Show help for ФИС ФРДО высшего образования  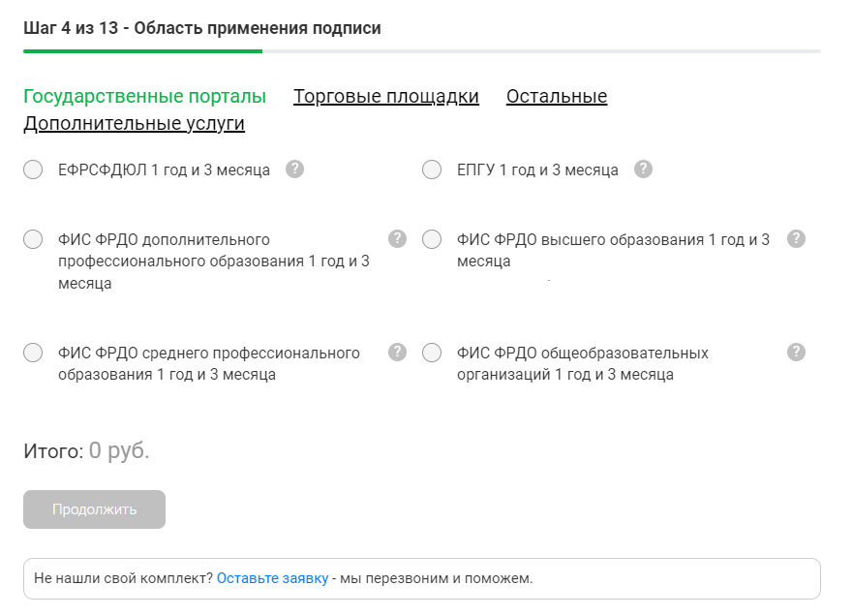796,239
